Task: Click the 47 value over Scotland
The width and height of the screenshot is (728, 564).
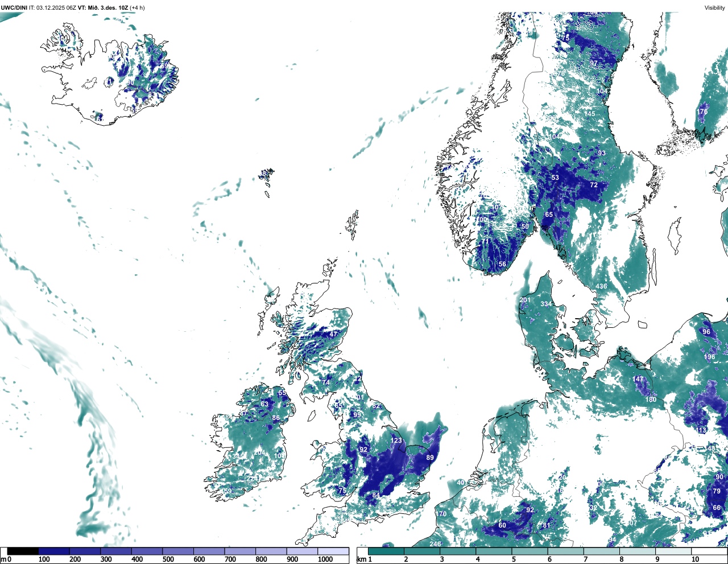Action: click(x=333, y=334)
